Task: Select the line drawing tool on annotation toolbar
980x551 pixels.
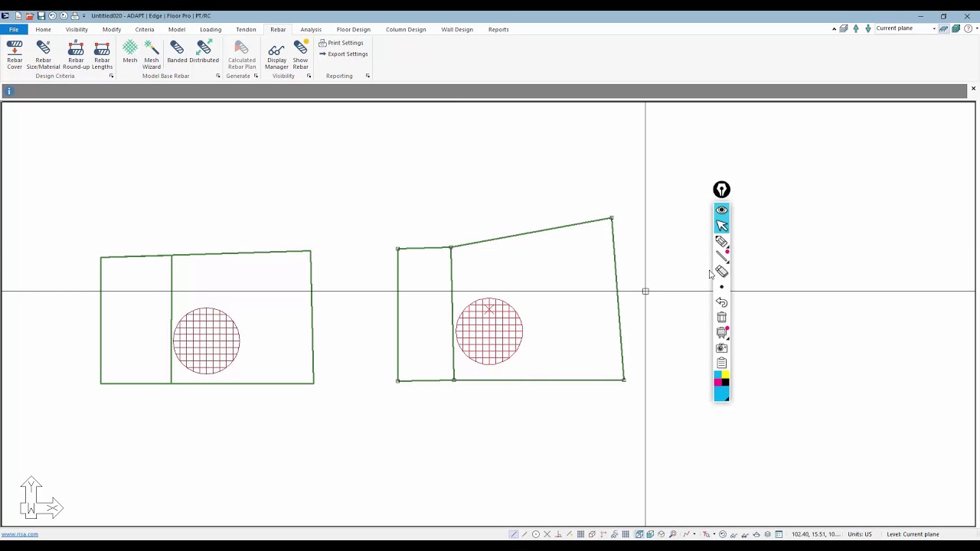Action: pyautogui.click(x=721, y=256)
